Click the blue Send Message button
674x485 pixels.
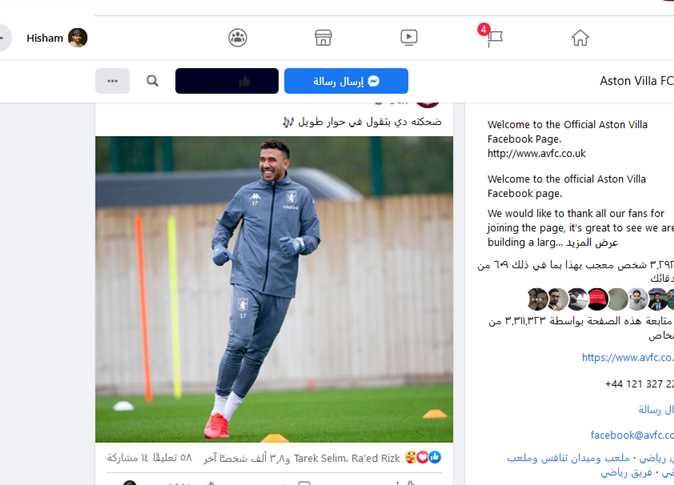click(346, 81)
